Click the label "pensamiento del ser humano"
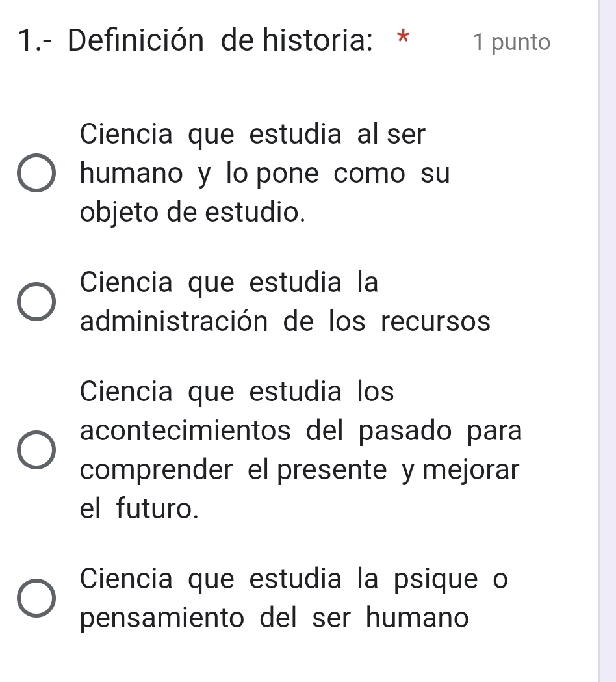 pyautogui.click(x=274, y=617)
